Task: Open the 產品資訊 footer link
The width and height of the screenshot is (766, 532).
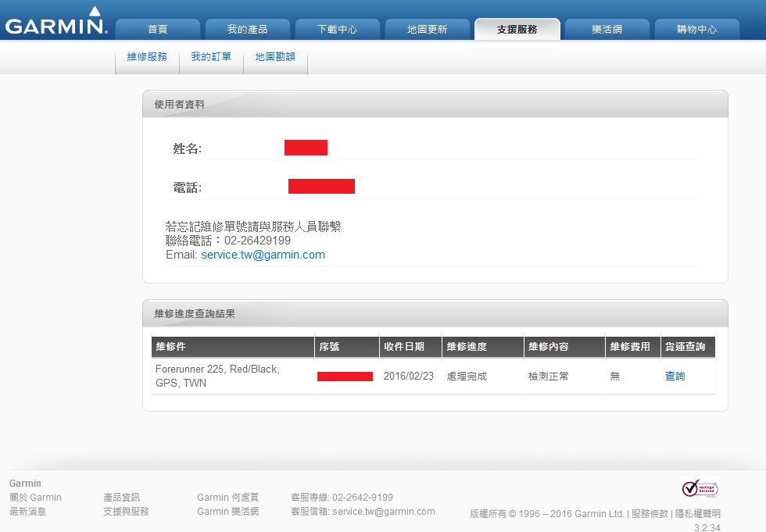Action: (x=122, y=498)
